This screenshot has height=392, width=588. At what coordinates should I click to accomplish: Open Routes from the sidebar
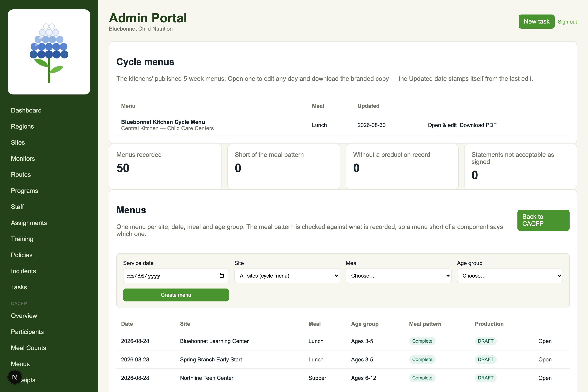[x=21, y=174]
